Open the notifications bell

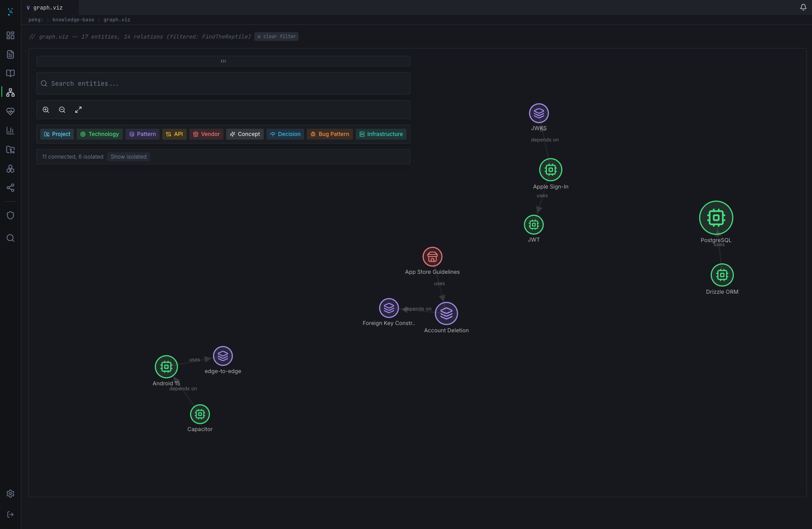[803, 7]
